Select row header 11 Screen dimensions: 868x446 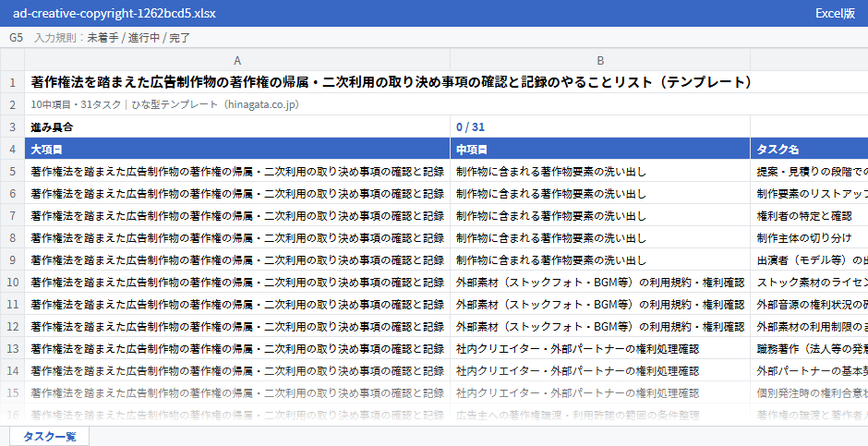pyautogui.click(x=12, y=304)
